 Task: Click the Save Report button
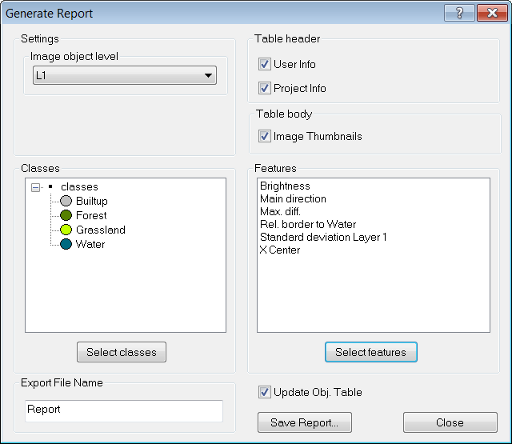click(x=304, y=423)
